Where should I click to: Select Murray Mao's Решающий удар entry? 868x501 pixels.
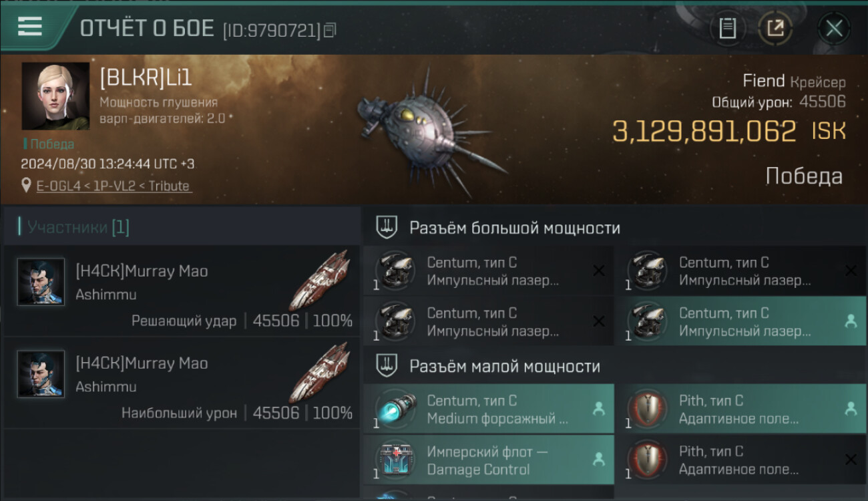pyautogui.click(x=182, y=291)
